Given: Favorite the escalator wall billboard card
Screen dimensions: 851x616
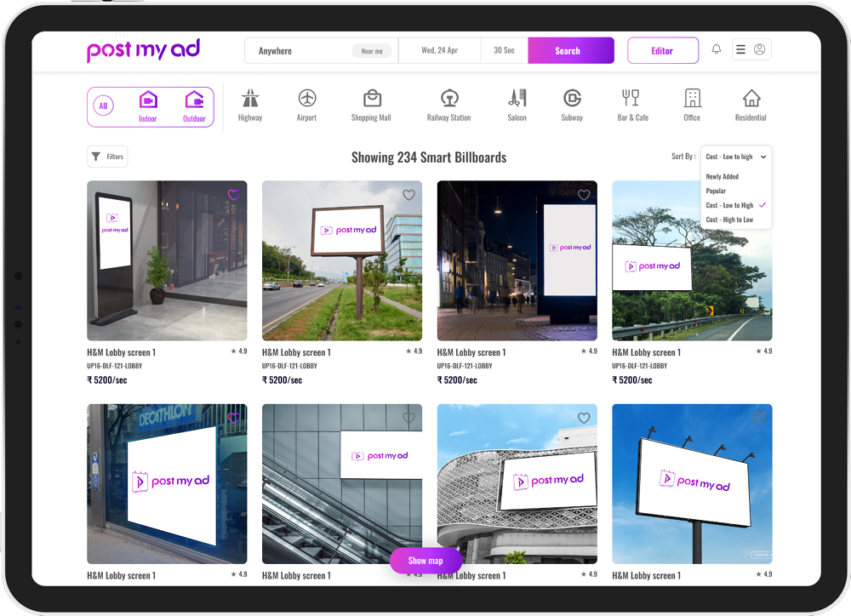Looking at the screenshot, I should tap(409, 418).
